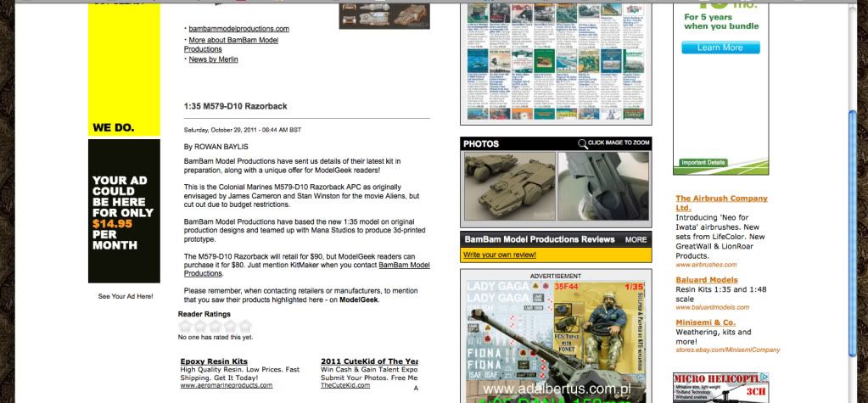
Task: Open the Razorback APC render photo thumbnail
Action: pyautogui.click(x=509, y=187)
